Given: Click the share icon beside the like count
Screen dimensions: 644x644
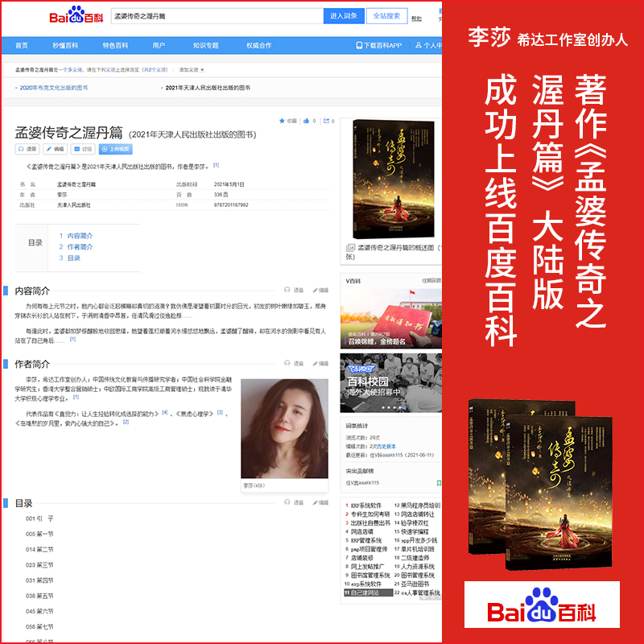Looking at the screenshot, I should 326,121.
